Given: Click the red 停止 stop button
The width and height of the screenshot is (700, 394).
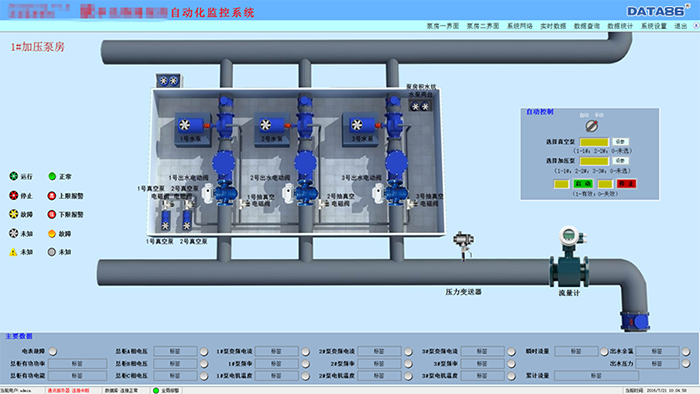Looking at the screenshot, I should tap(626, 184).
